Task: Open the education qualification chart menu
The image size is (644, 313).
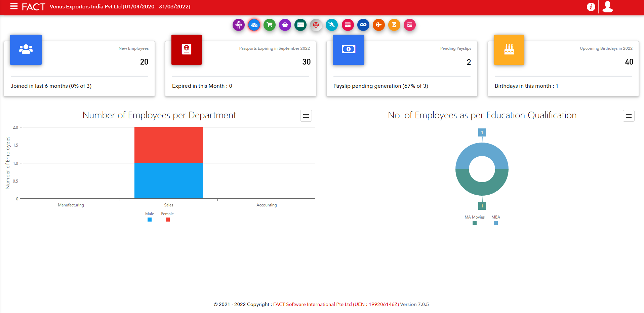Action: pyautogui.click(x=629, y=116)
